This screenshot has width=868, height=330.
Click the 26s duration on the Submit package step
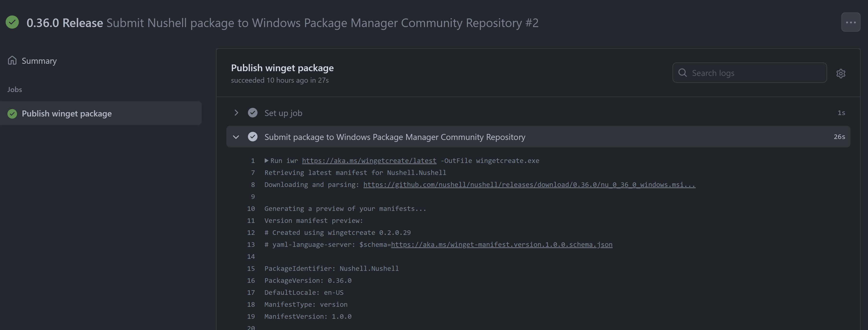point(839,137)
